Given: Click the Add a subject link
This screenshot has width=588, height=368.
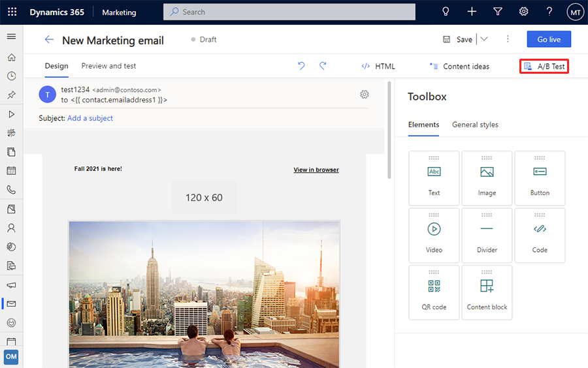Looking at the screenshot, I should point(90,118).
